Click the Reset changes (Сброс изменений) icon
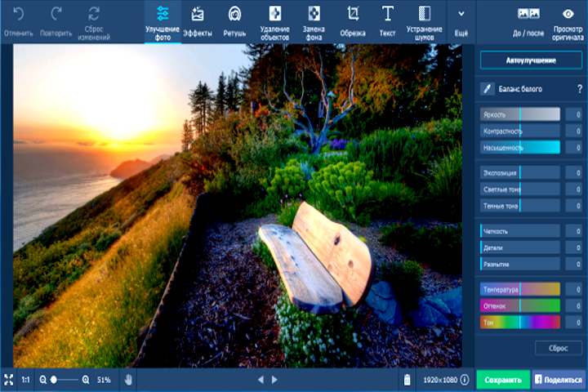Screen dimensions: 588x392 (95, 14)
